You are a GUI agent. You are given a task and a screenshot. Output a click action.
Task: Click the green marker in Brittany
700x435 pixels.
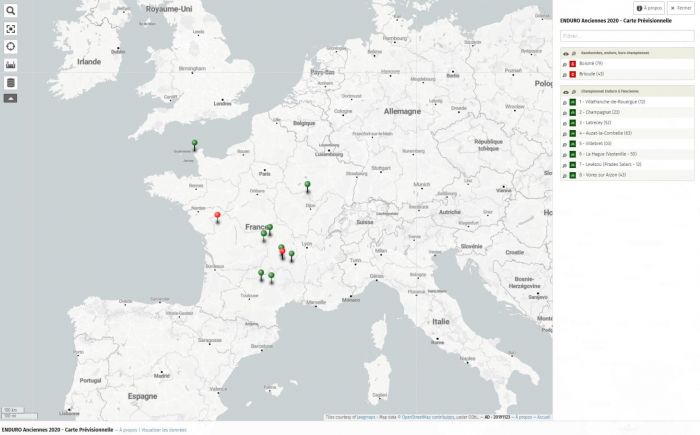point(195,143)
